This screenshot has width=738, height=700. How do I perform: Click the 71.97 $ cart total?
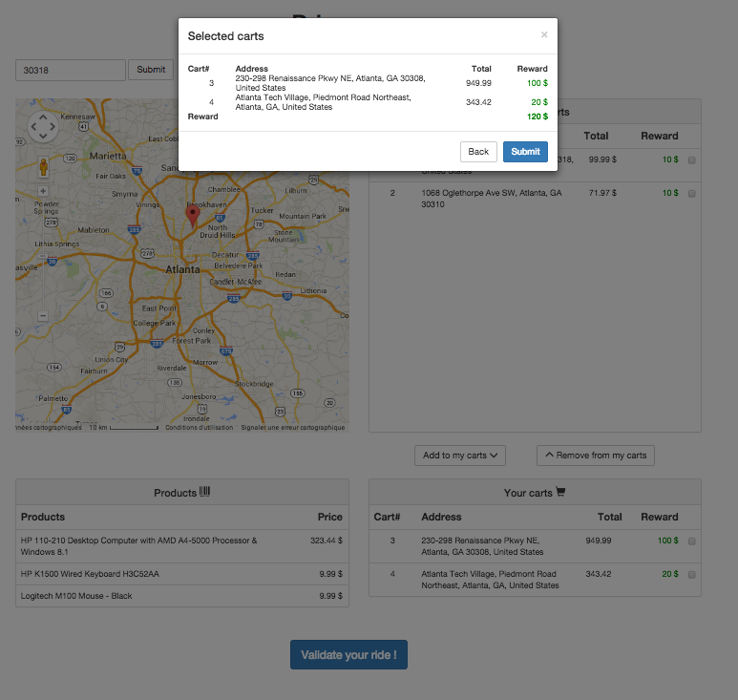click(602, 193)
